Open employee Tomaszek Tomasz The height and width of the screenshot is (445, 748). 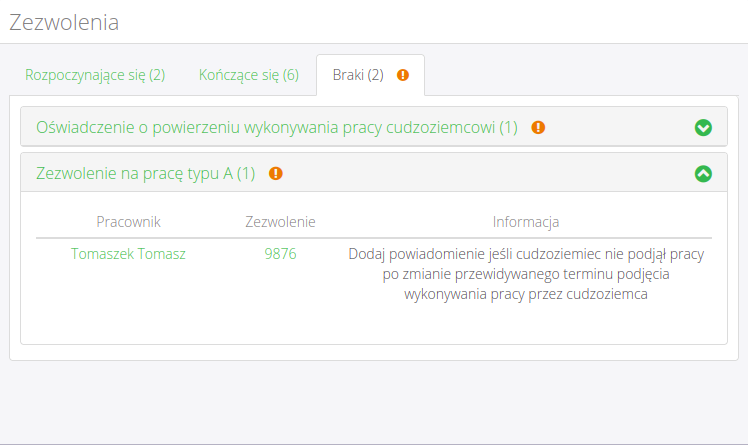click(128, 254)
